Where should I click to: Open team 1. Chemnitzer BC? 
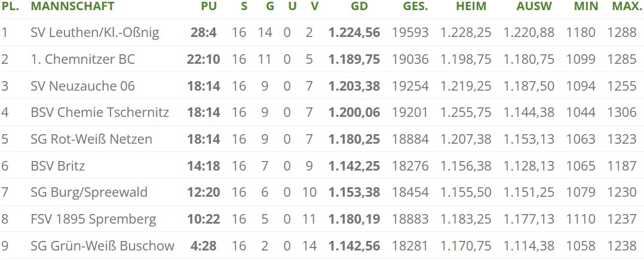(82, 59)
